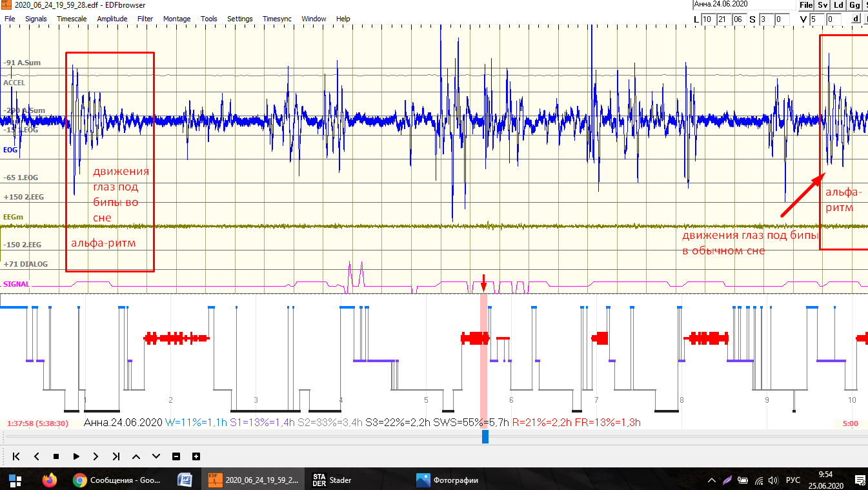The width and height of the screenshot is (868, 490).
Task: Step one page backward
Action: tap(36, 456)
